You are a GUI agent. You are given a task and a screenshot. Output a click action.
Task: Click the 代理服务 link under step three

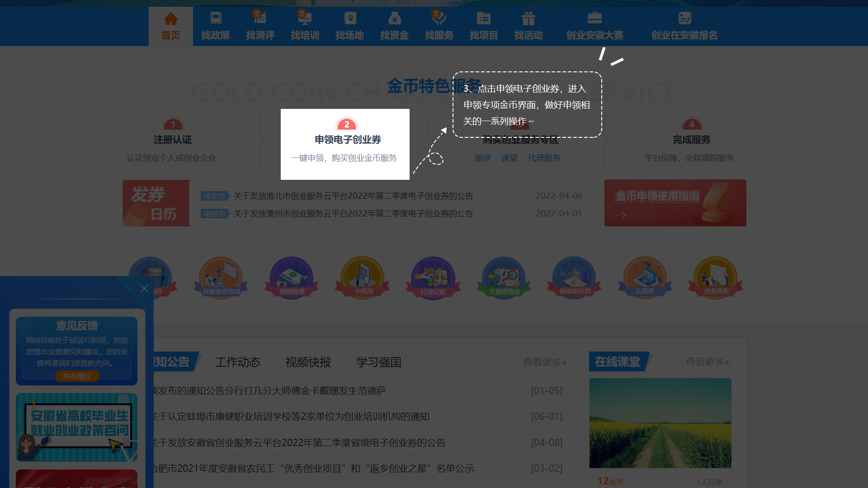pos(544,158)
